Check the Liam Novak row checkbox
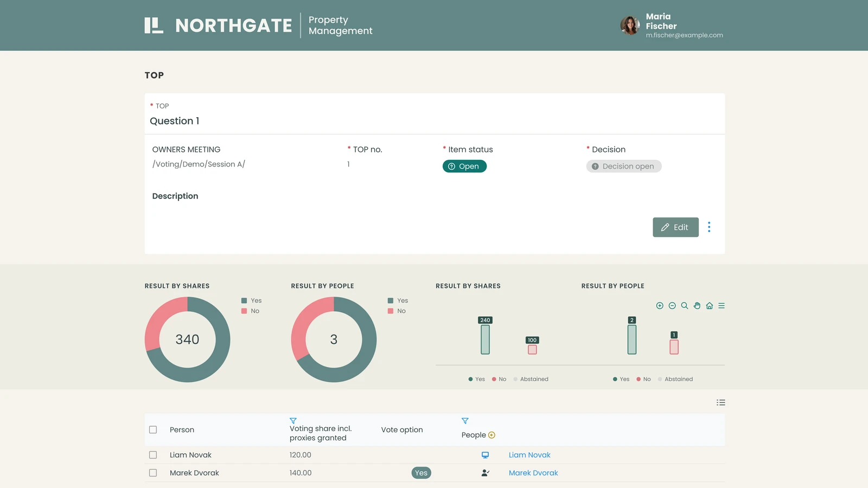The height and width of the screenshot is (488, 868). click(153, 455)
